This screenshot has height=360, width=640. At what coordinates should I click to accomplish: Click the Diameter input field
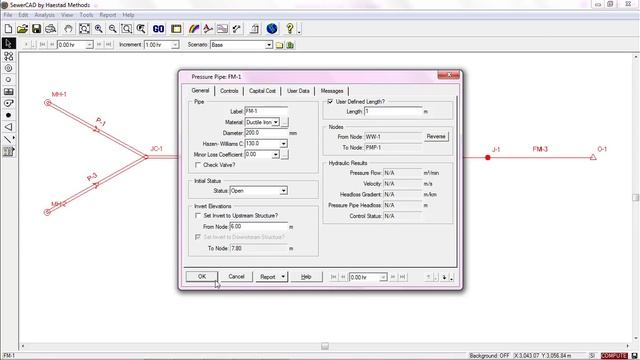(266, 133)
